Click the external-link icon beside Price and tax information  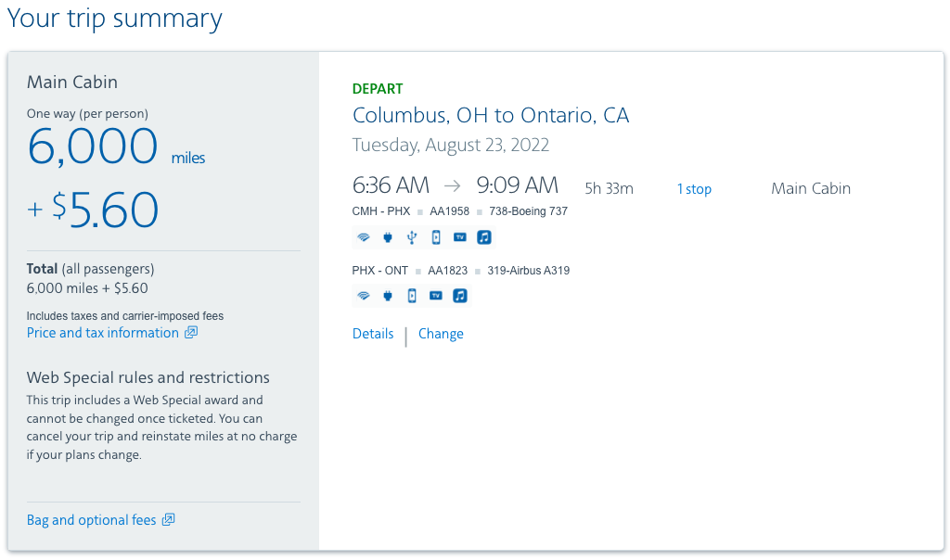(191, 333)
